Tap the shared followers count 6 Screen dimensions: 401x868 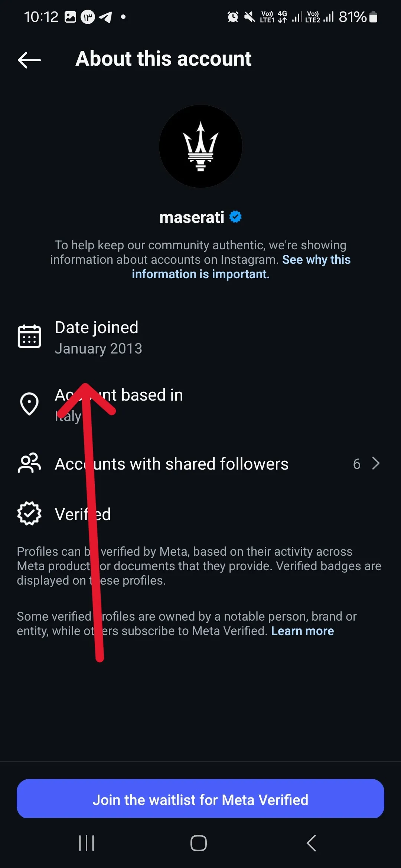click(356, 464)
